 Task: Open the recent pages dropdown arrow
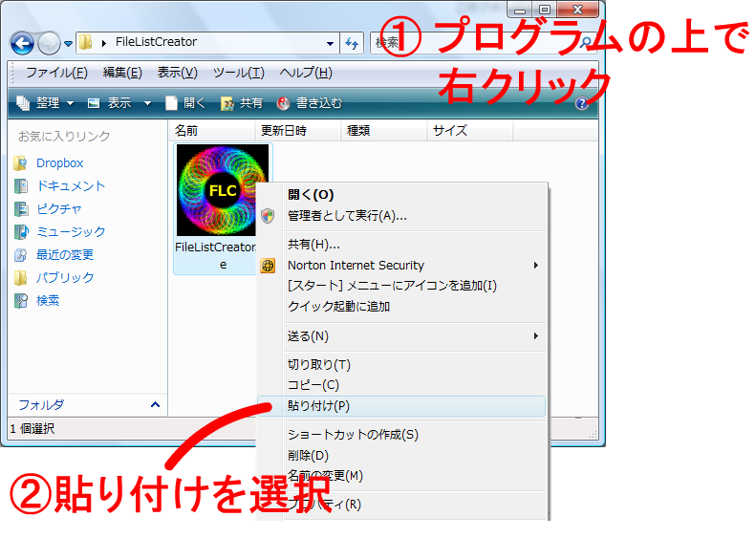point(68,44)
